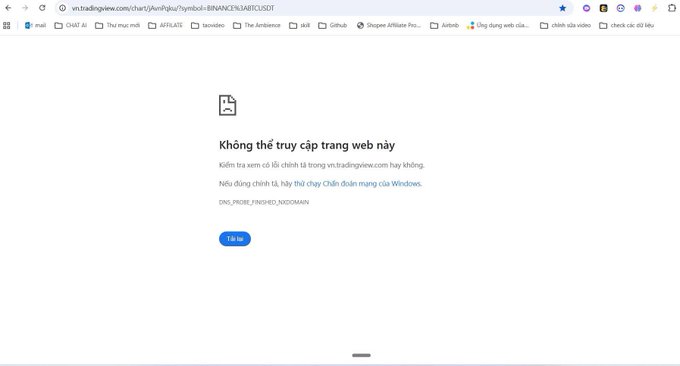Click the browser forward arrow
The image size is (680, 366).
click(25, 8)
